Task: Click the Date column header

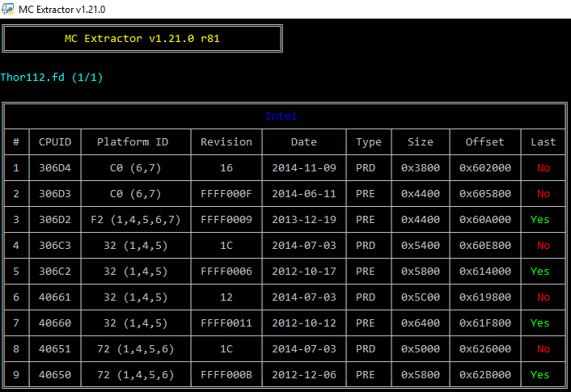Action: coord(304,142)
